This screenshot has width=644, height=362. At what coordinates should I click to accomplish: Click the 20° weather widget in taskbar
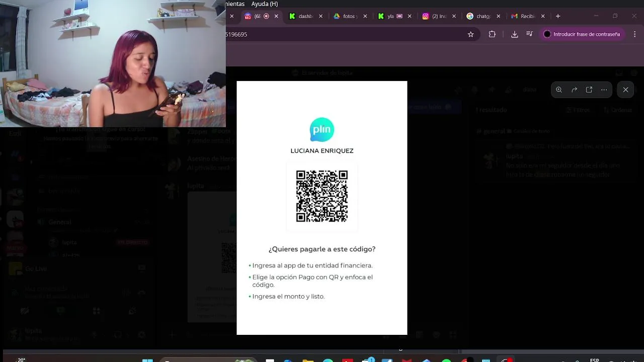(22, 359)
